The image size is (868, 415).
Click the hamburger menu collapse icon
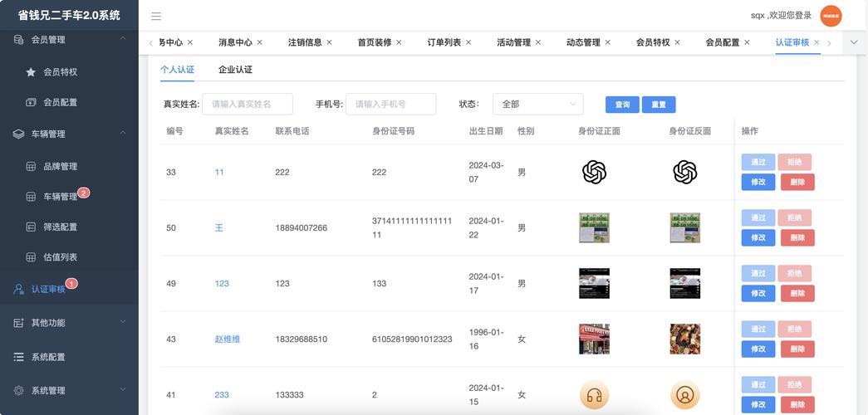(x=156, y=16)
